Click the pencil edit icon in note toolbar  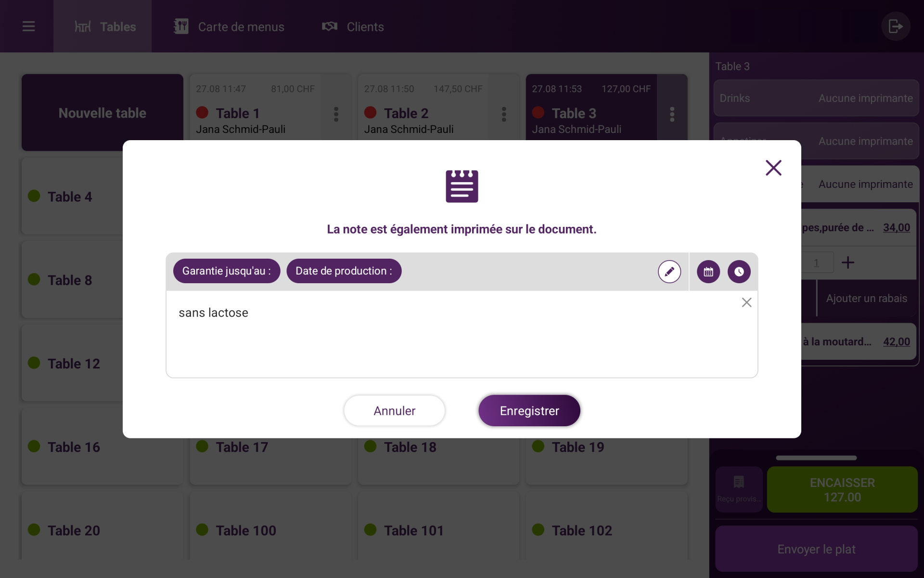coord(669,272)
